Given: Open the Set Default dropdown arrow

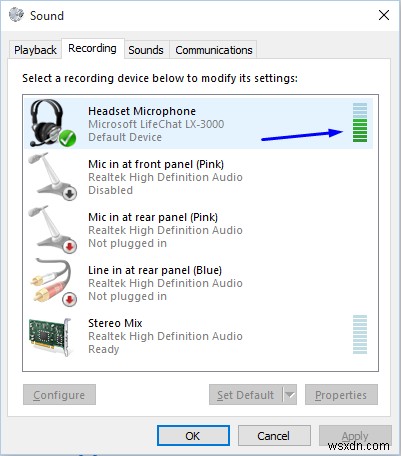Looking at the screenshot, I should [290, 395].
